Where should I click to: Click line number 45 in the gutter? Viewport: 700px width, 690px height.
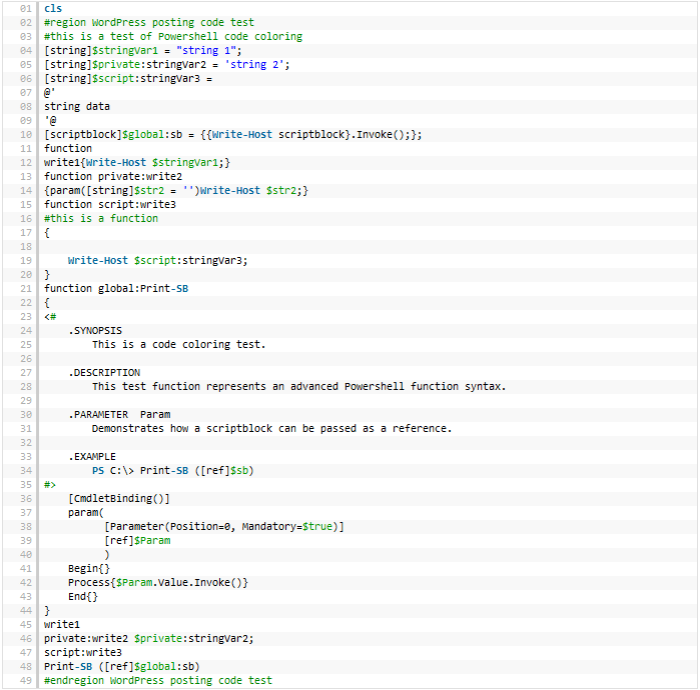[26, 624]
